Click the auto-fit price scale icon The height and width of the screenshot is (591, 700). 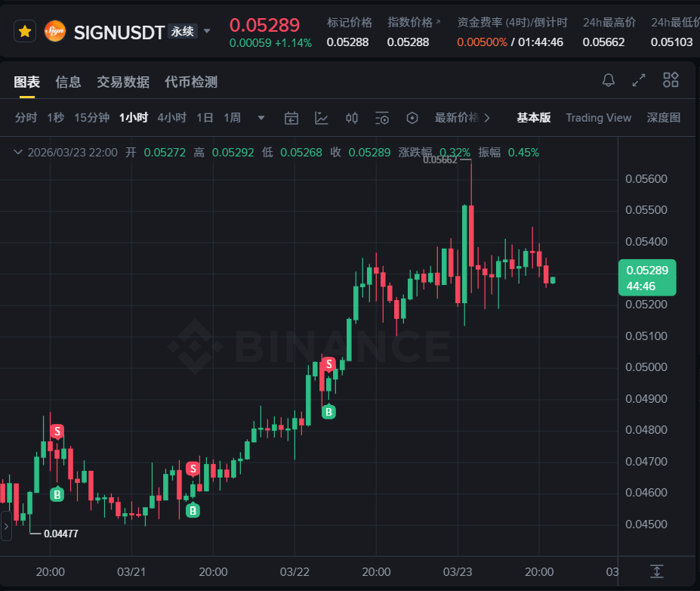pos(657,571)
